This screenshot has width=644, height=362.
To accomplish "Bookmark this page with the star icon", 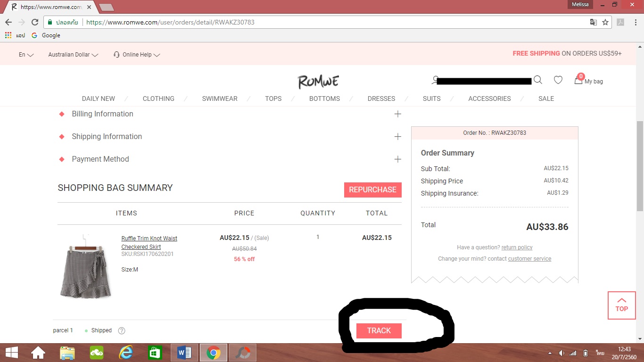I will [605, 22].
